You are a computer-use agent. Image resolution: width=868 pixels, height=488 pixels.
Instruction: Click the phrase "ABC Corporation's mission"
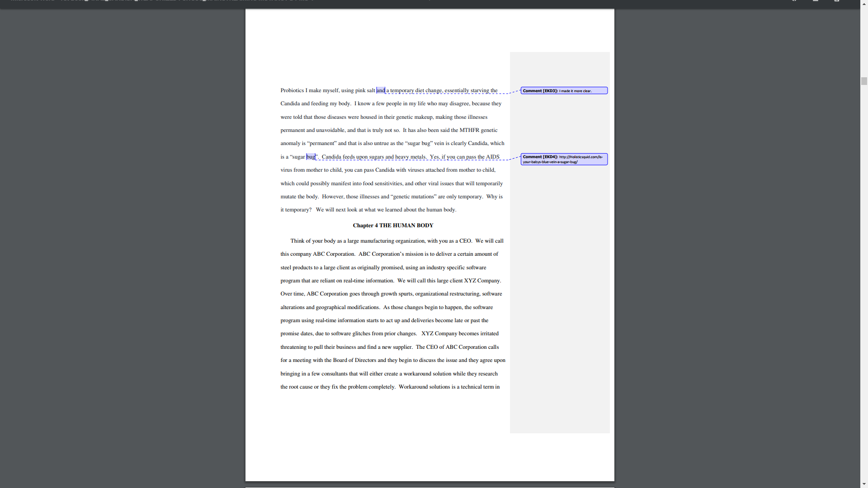click(x=391, y=254)
